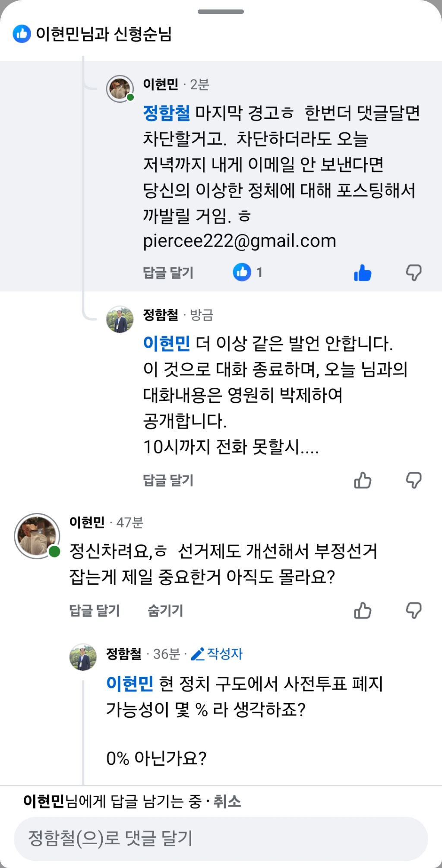Hide 이현민's 47-minute-old comment with 숨기기
442x868 pixels.
pyautogui.click(x=165, y=611)
